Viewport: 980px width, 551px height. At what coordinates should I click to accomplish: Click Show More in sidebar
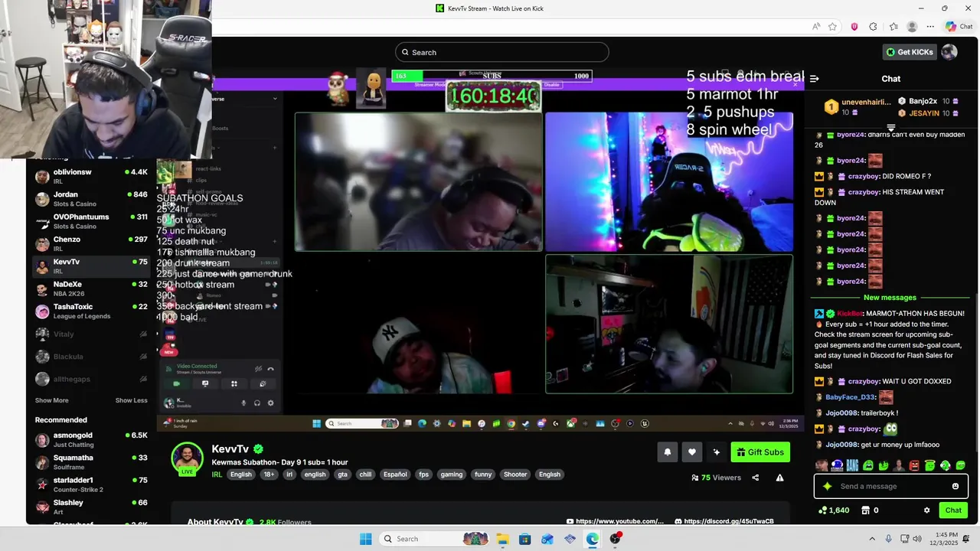51,400
